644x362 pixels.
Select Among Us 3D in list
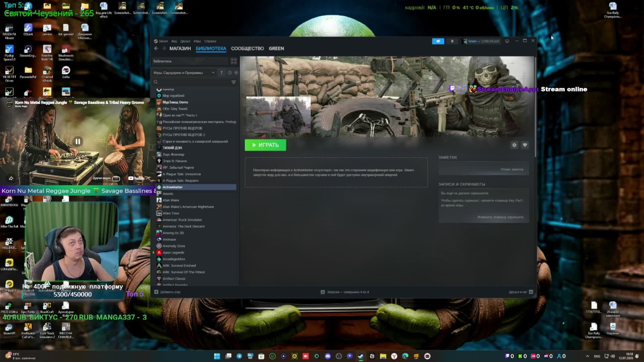(x=197, y=233)
